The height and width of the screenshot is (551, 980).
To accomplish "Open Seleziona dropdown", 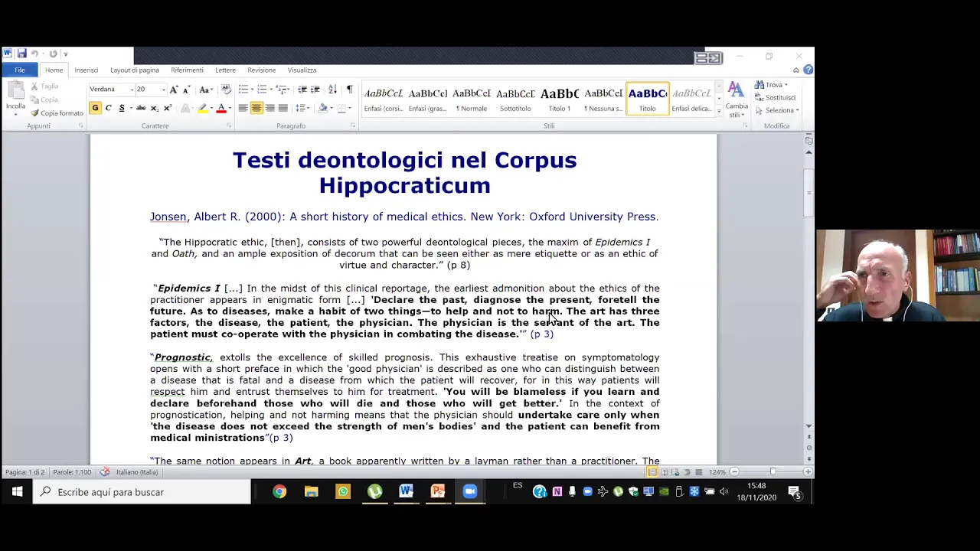I will [x=776, y=110].
